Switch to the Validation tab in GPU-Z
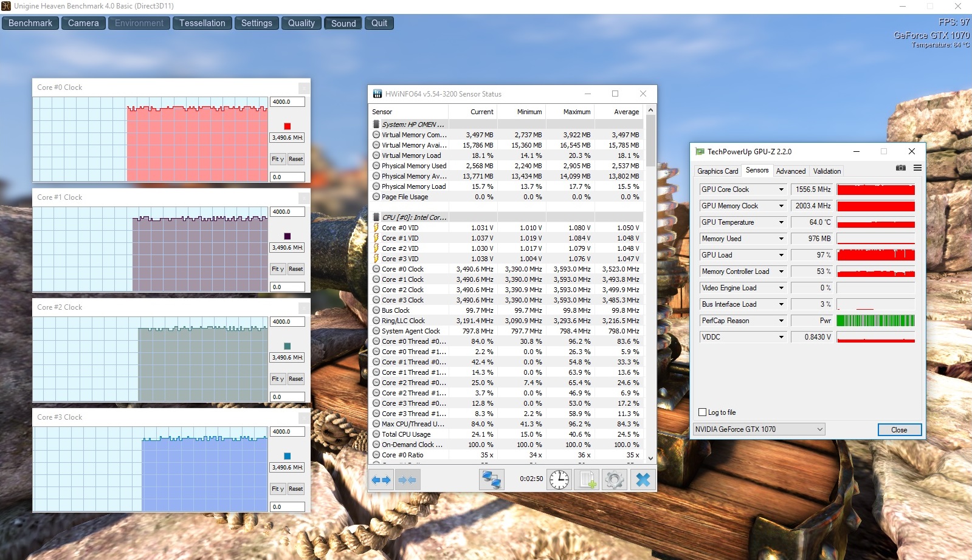 pyautogui.click(x=827, y=171)
